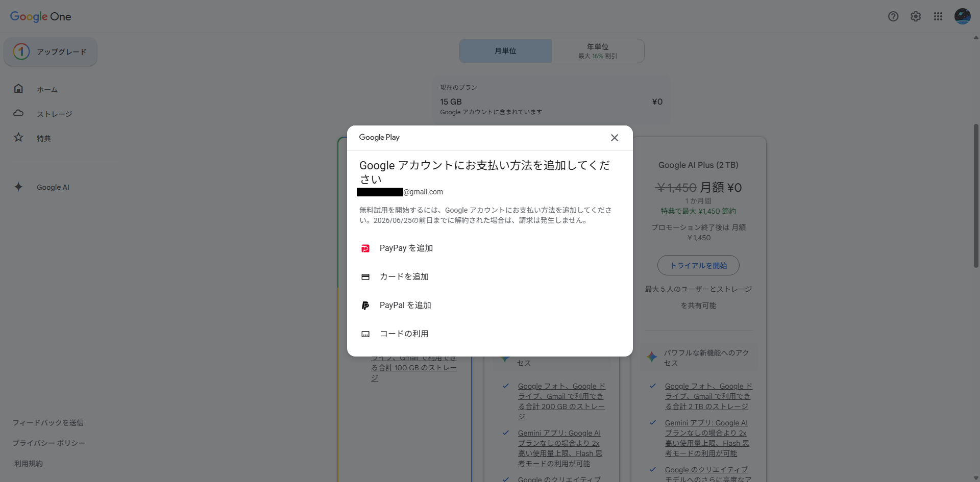980x482 pixels.
Task: Click the 200 GB のストレージ checkmark icon
Action: point(505,386)
